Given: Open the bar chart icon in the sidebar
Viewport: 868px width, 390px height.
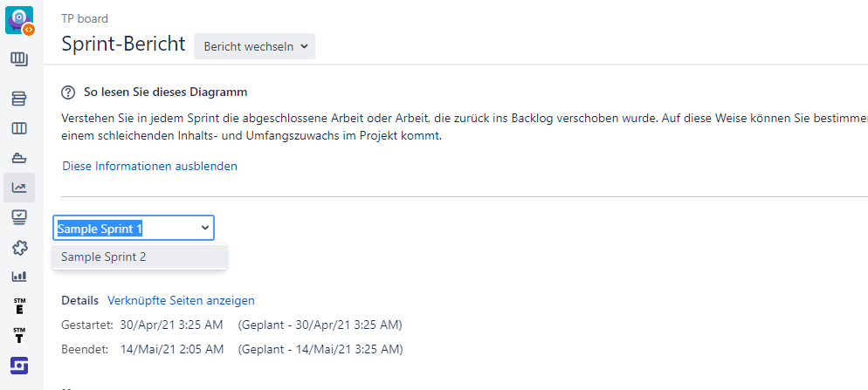Looking at the screenshot, I should tap(19, 276).
